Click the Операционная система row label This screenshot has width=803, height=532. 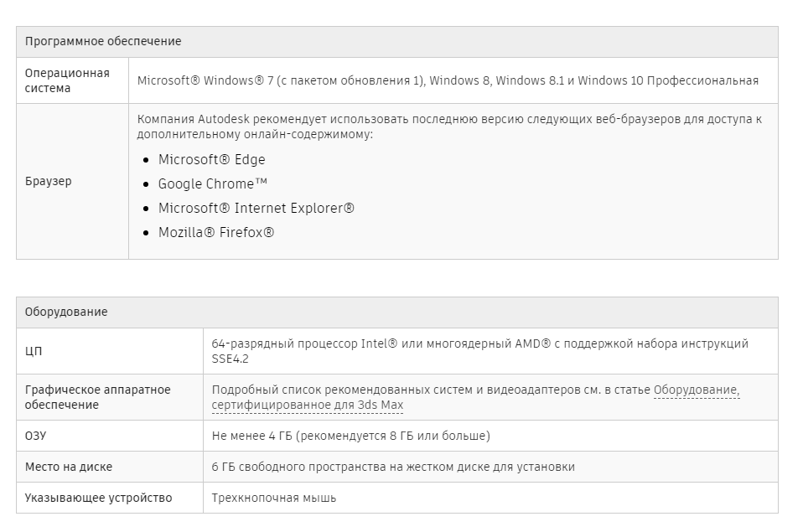click(67, 80)
